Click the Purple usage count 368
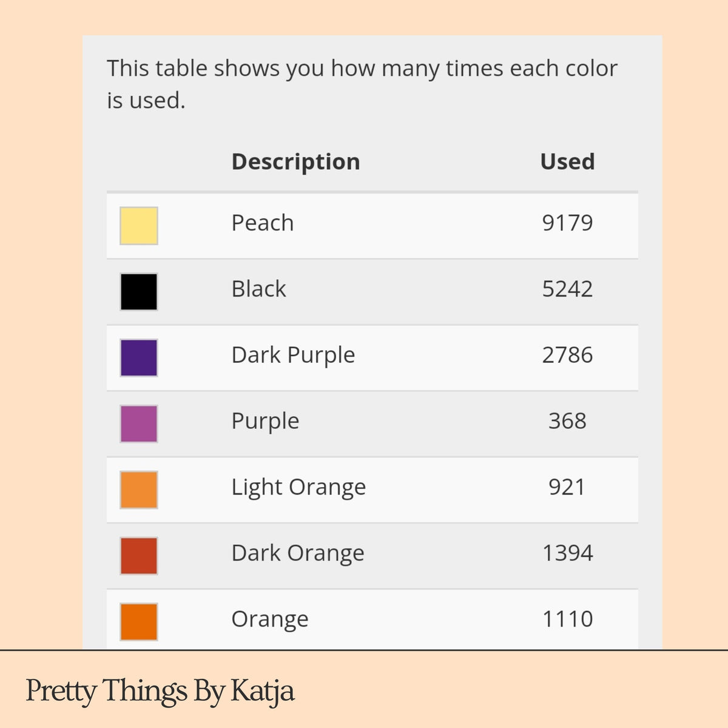The height and width of the screenshot is (728, 728). [x=567, y=421]
